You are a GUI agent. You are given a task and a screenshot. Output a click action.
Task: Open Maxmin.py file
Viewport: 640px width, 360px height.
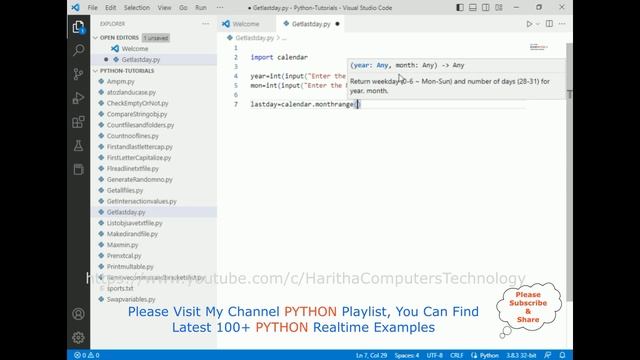(x=122, y=245)
